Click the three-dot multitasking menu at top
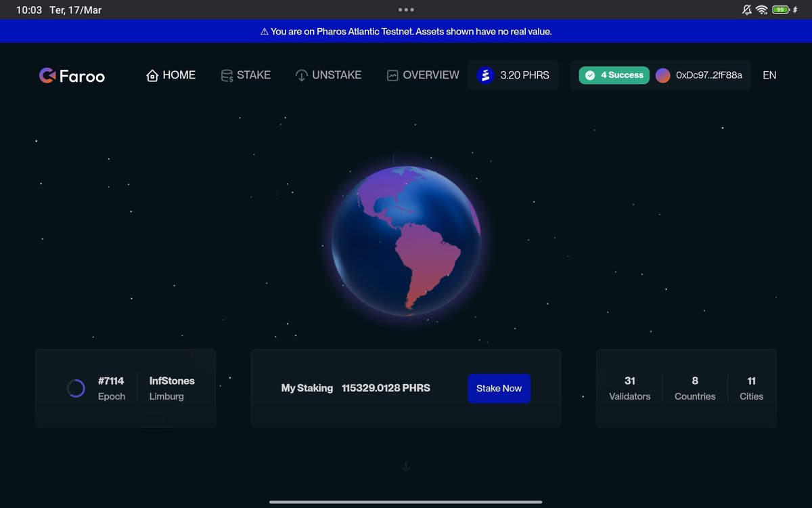The height and width of the screenshot is (508, 812). pos(406,10)
